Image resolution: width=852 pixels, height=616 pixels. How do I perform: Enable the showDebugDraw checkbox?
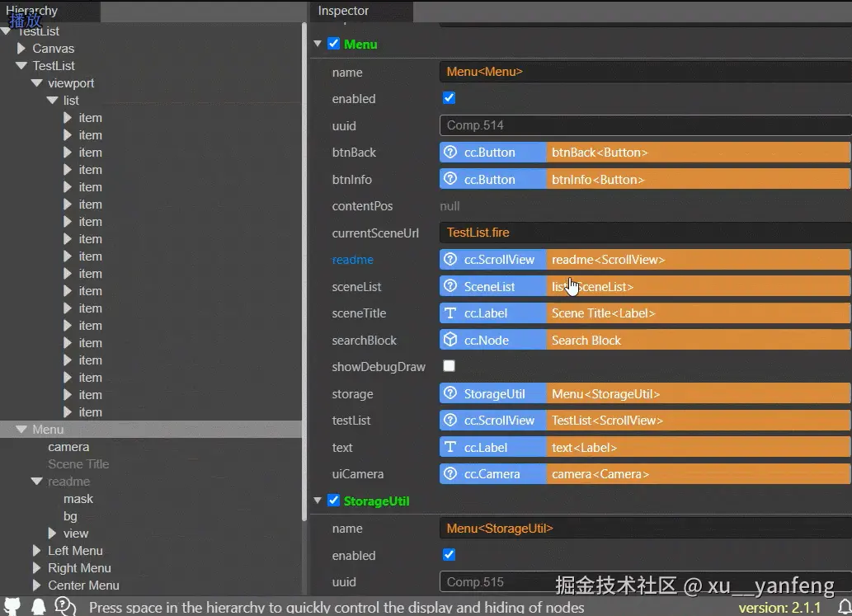tap(449, 366)
